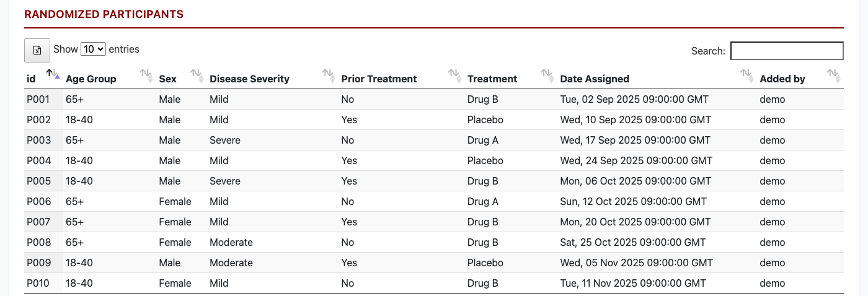
Task: Click the Treatment column sort icon
Action: [x=547, y=76]
